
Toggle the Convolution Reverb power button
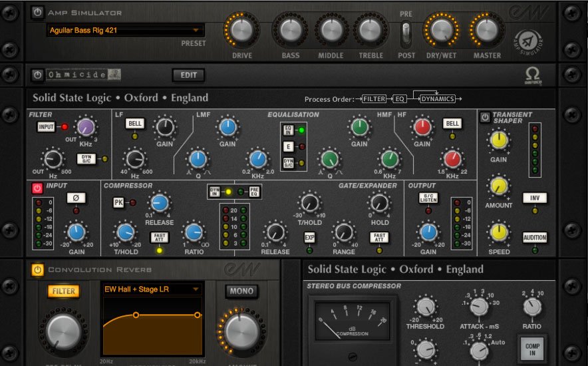pyautogui.click(x=37, y=270)
